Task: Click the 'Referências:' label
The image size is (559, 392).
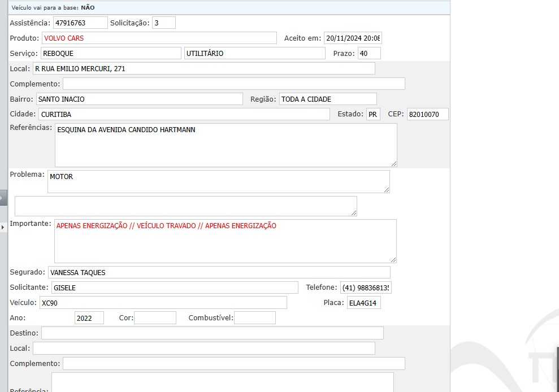Action: coord(31,127)
